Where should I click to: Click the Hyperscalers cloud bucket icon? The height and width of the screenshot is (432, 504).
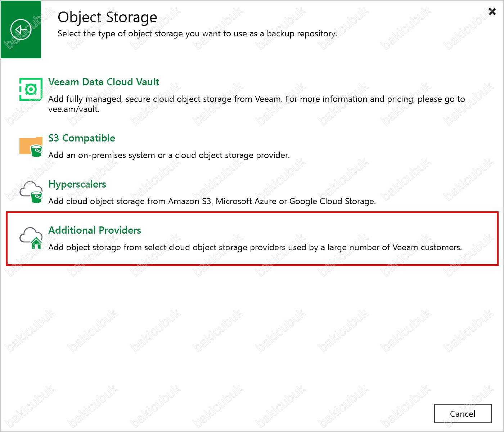click(x=31, y=192)
